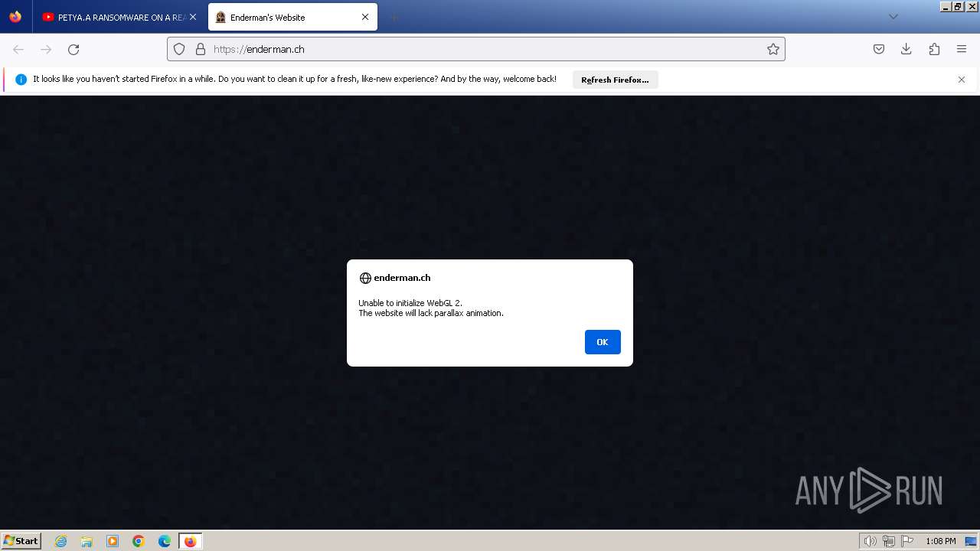
Task: Open the Firefox application hamburger menu
Action: (962, 49)
